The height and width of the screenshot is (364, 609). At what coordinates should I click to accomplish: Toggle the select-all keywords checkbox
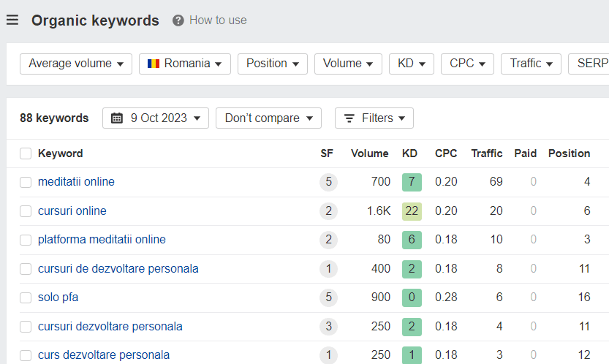tap(26, 153)
